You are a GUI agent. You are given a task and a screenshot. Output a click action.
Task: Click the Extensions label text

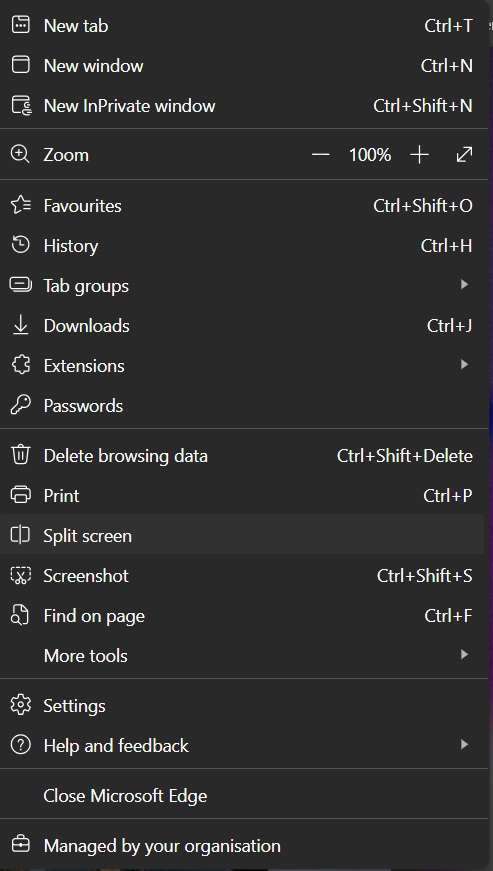(84, 366)
